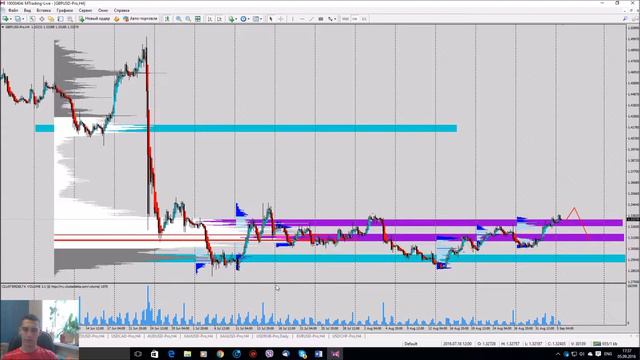Open the Strategy Tester icon

[70, 19]
